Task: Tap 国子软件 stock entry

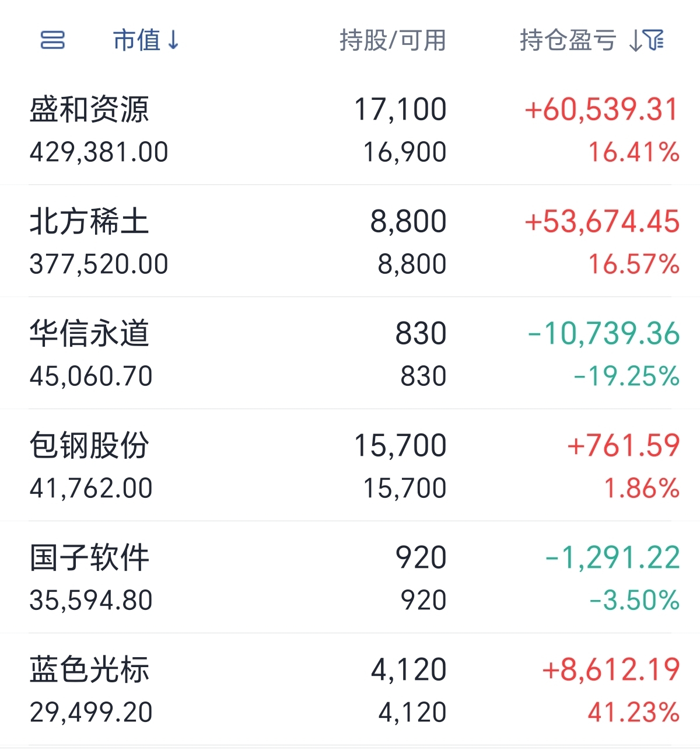Action: click(x=350, y=577)
